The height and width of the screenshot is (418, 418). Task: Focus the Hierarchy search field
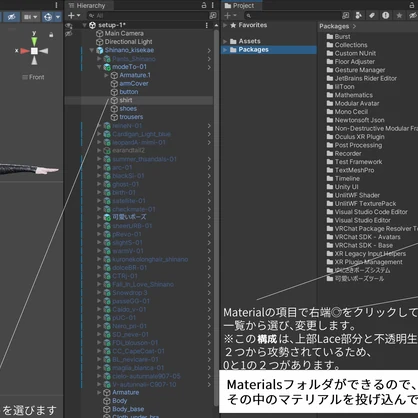tap(148, 15)
